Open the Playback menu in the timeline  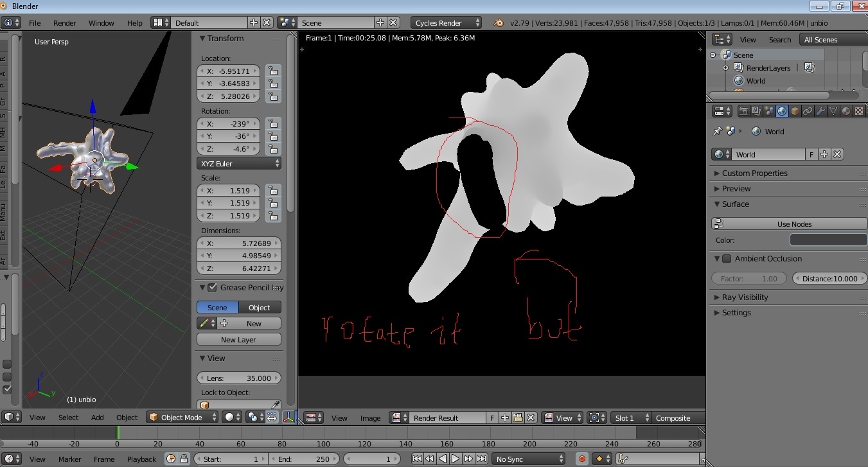pos(141,459)
